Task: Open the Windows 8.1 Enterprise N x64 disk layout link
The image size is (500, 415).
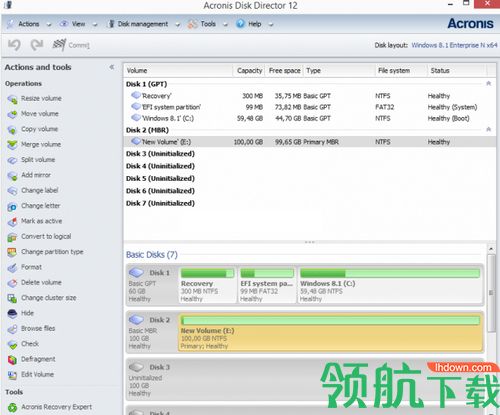Action: point(454,45)
